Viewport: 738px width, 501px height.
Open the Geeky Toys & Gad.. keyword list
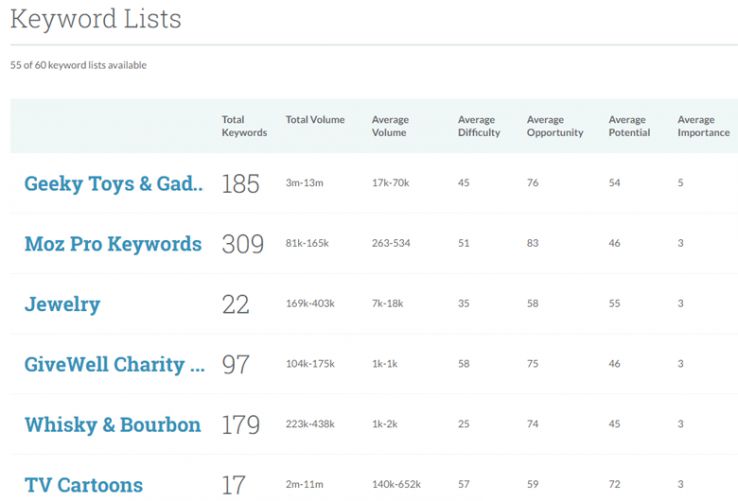click(113, 184)
